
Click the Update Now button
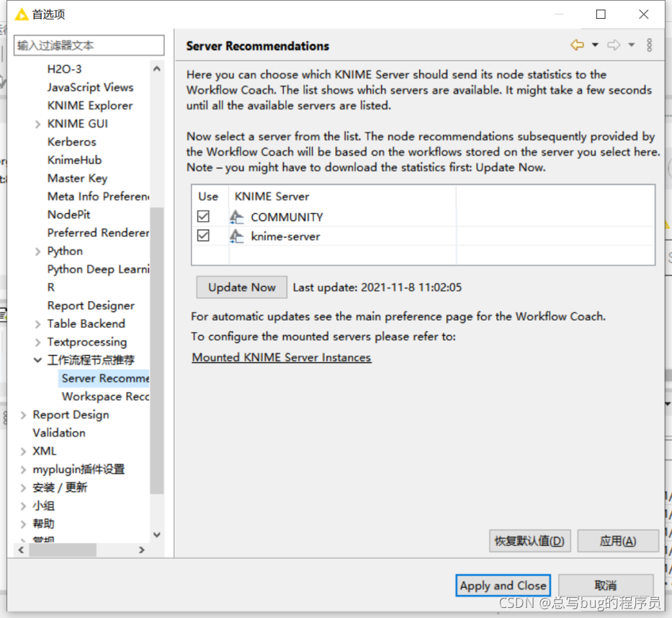coord(242,287)
